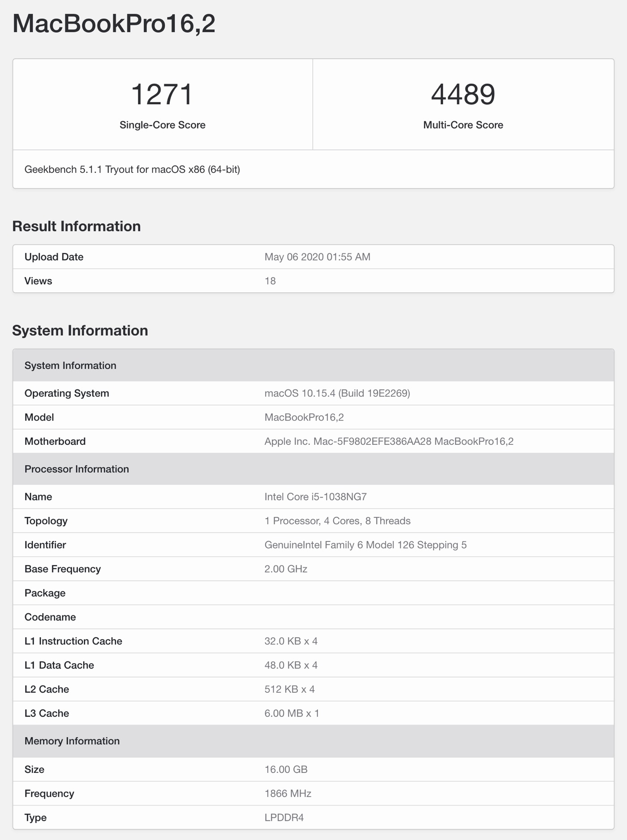
Task: Click the 2.00 GHz base frequency value
Action: pos(286,569)
